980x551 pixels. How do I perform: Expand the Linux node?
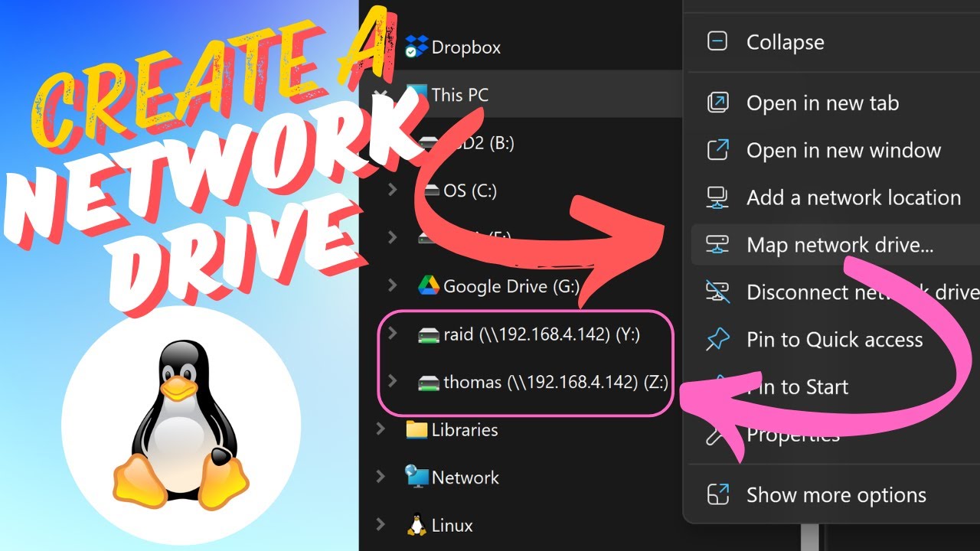pos(381,525)
